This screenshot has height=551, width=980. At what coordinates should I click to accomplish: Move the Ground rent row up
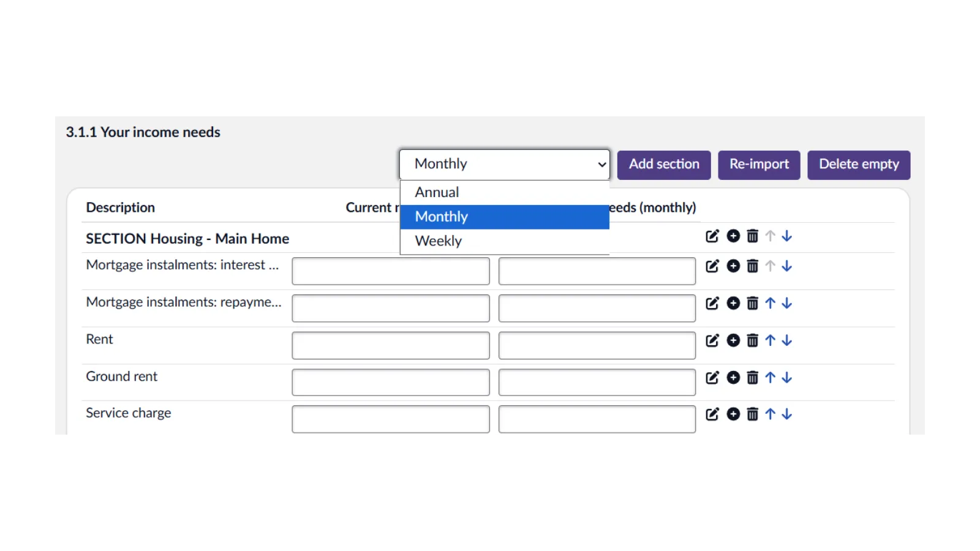pyautogui.click(x=770, y=378)
